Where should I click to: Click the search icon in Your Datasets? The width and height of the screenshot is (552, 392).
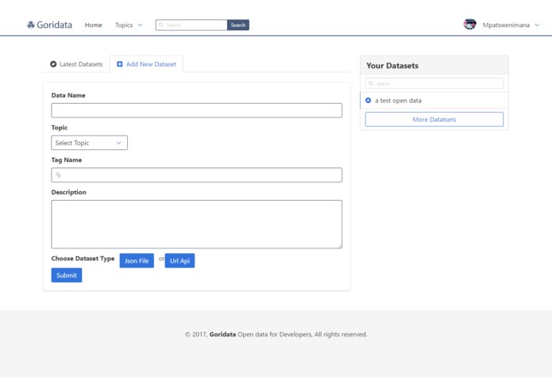(x=371, y=83)
